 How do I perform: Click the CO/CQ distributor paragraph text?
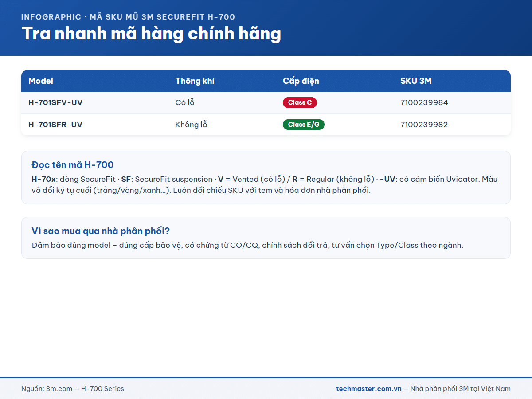(247, 245)
